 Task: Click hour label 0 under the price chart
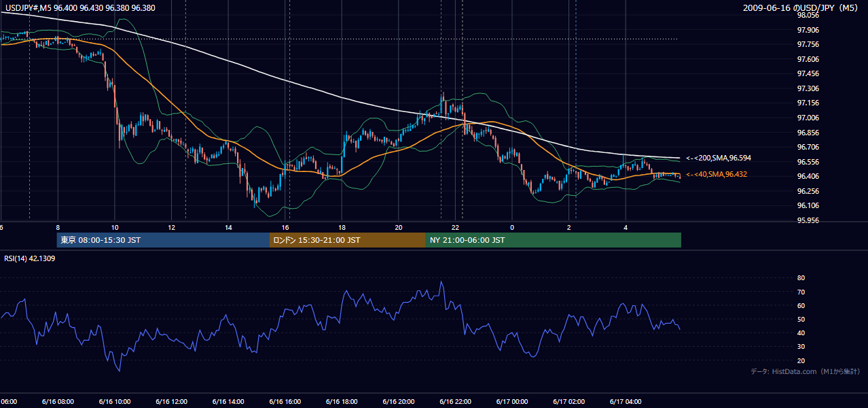tap(512, 227)
